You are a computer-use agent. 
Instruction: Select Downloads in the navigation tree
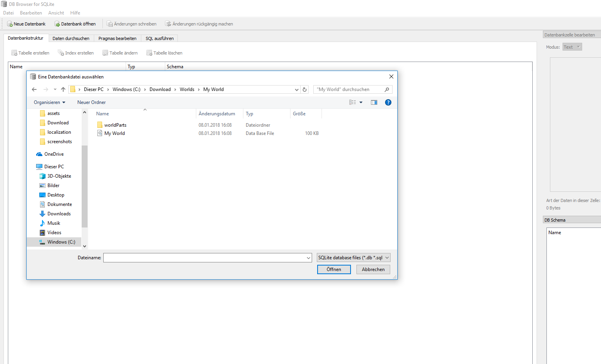[59, 214]
